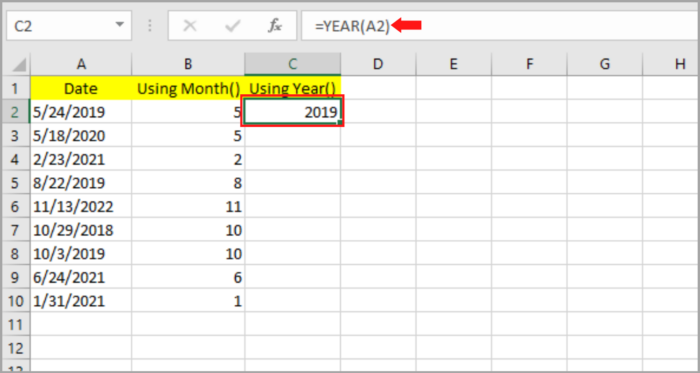Select row 5 header
The height and width of the screenshot is (373, 700).
[x=15, y=182]
